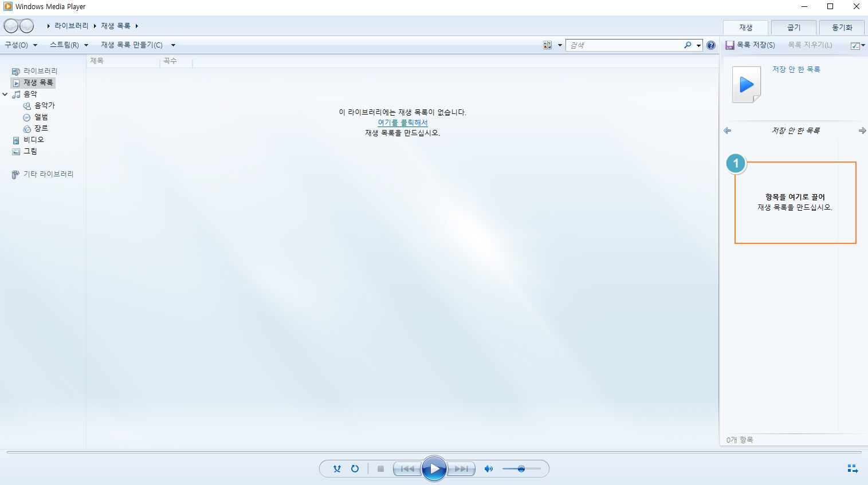
Task: Switch to the 동기화 tab
Action: 842,27
